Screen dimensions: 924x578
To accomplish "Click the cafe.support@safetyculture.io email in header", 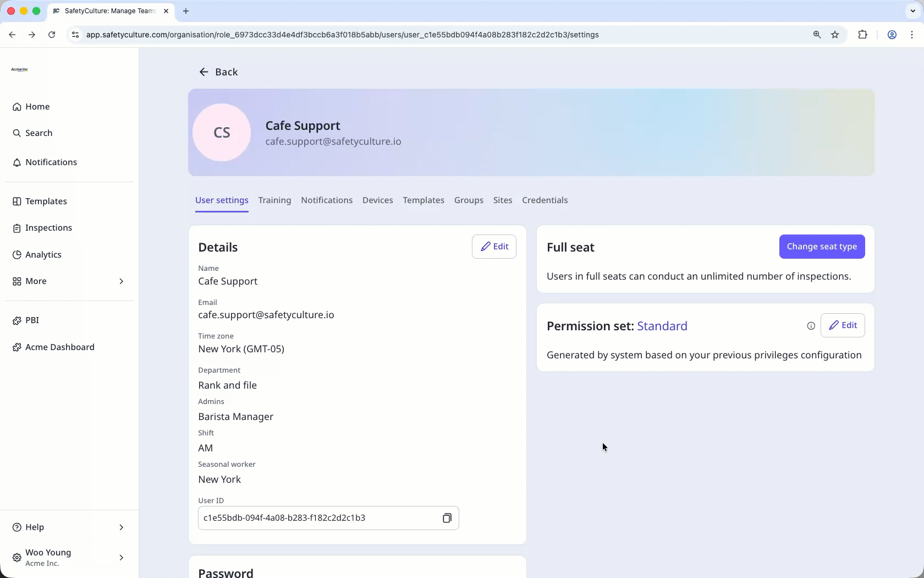I will pyautogui.click(x=333, y=141).
